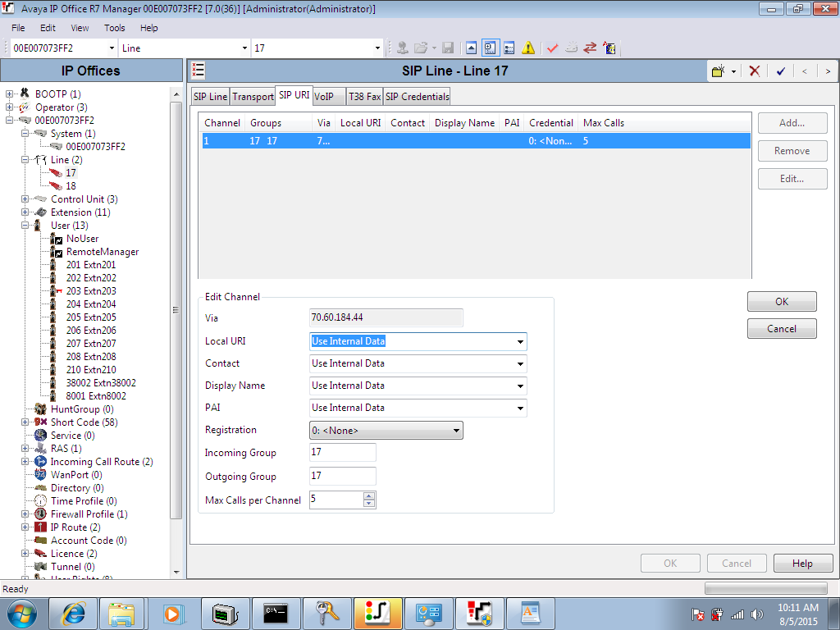Click the Max Calls column header
Viewport: 840px width, 630px height.
point(603,123)
